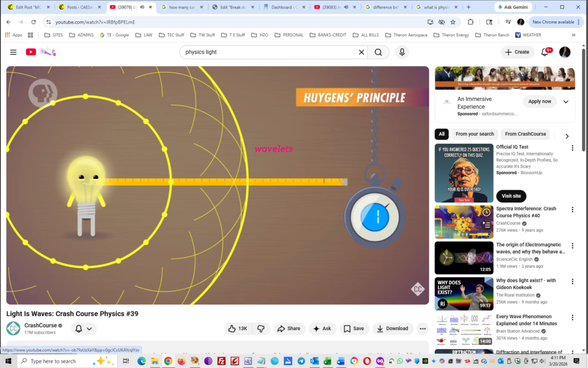
Task: Clear the search box with X
Action: point(361,52)
